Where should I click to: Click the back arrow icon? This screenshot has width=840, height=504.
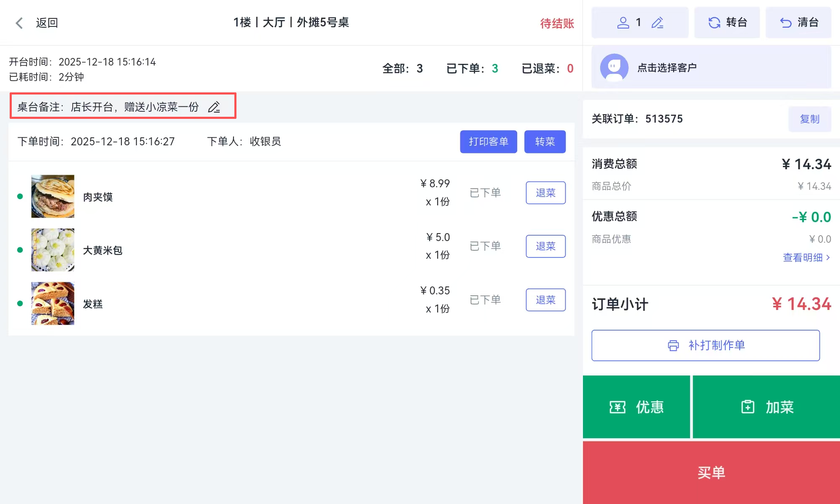(19, 23)
